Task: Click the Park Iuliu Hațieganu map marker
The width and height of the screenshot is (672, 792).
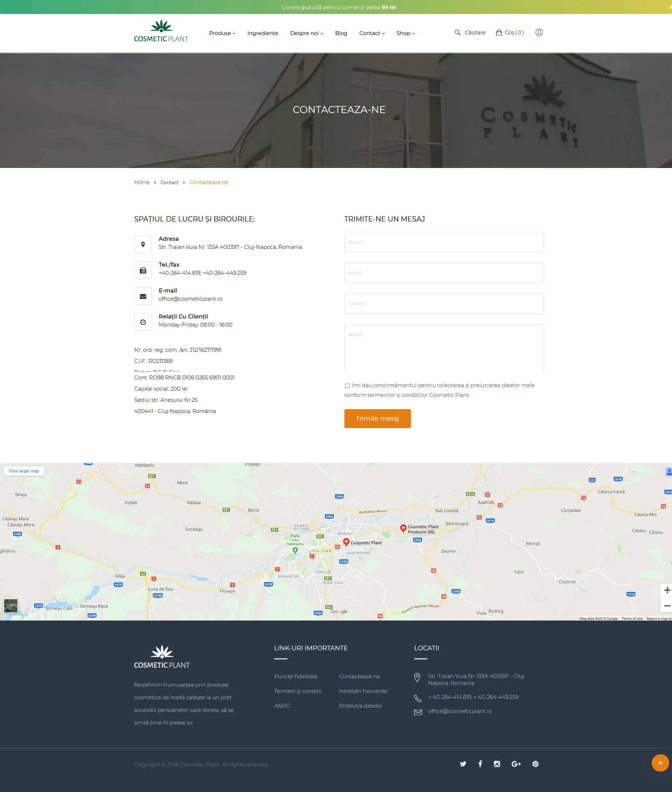Action: pyautogui.click(x=295, y=550)
